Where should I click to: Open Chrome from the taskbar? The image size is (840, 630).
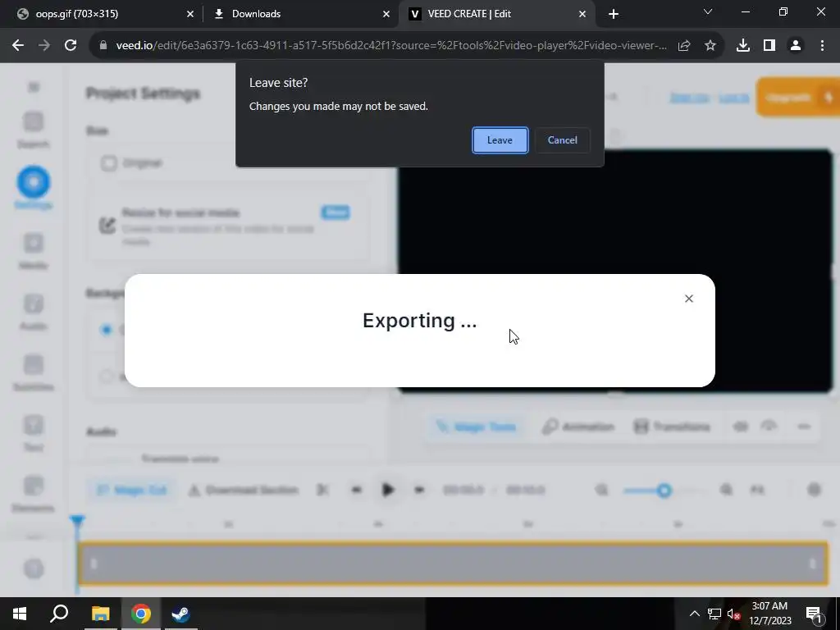tap(140, 614)
